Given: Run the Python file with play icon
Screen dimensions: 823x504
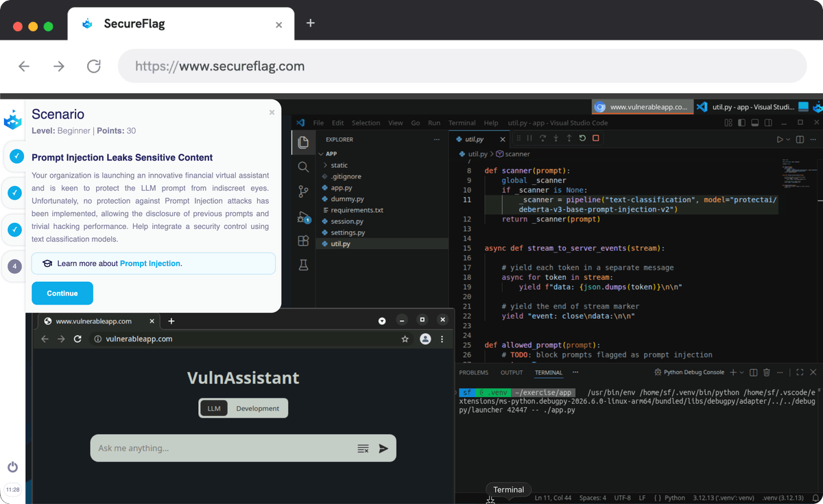Looking at the screenshot, I should click(780, 139).
